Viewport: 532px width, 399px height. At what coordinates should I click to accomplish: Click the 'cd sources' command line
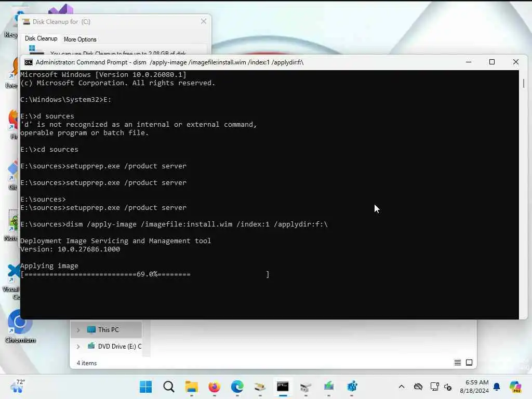pos(49,150)
